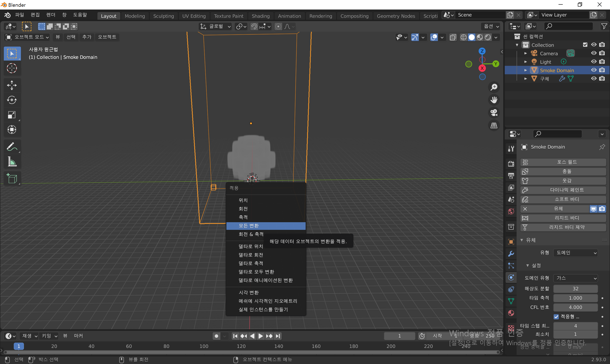Activate the Move tool
This screenshot has height=364, width=610.
click(12, 85)
